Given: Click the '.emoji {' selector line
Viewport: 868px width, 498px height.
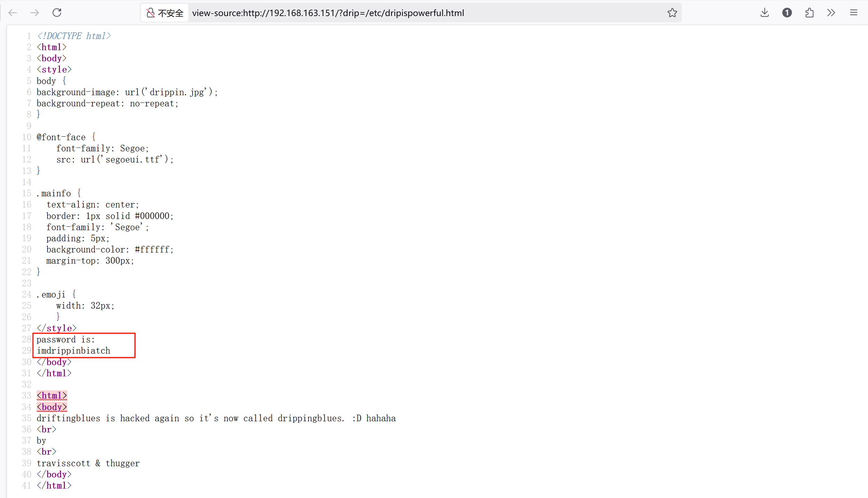Looking at the screenshot, I should (x=56, y=294).
